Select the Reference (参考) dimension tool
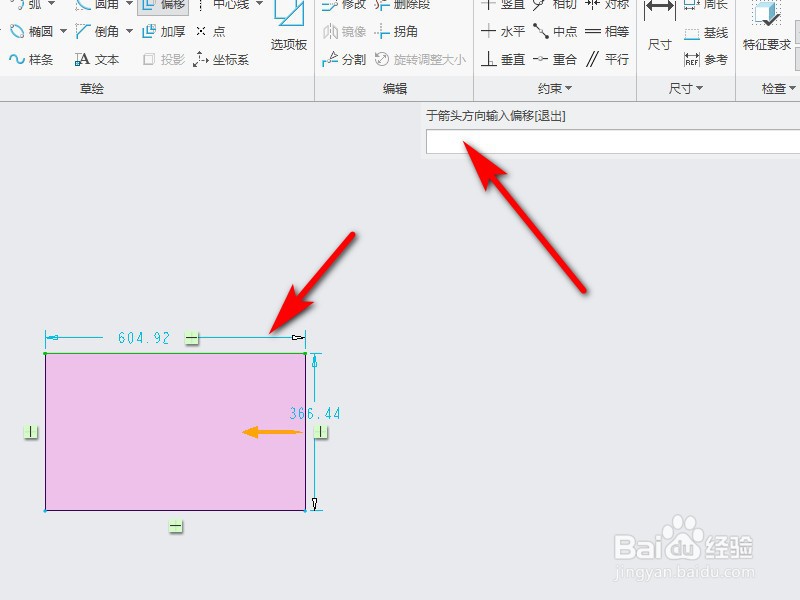The image size is (800, 600). click(x=706, y=60)
